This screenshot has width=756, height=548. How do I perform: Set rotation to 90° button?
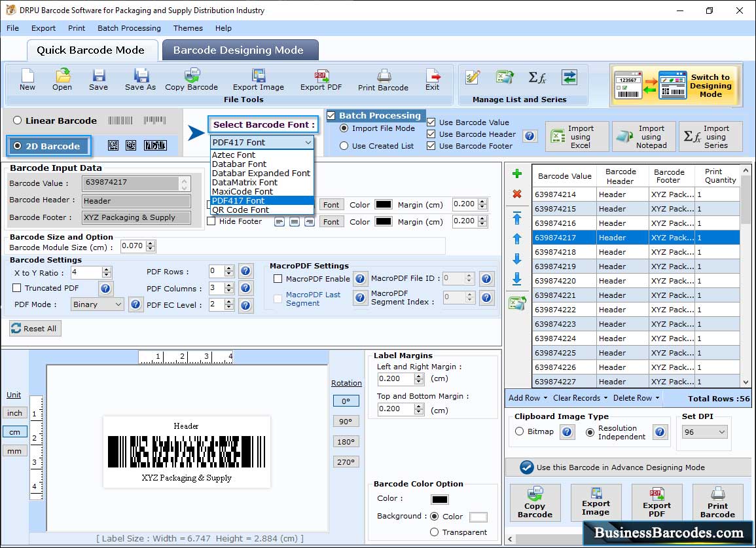(x=346, y=421)
